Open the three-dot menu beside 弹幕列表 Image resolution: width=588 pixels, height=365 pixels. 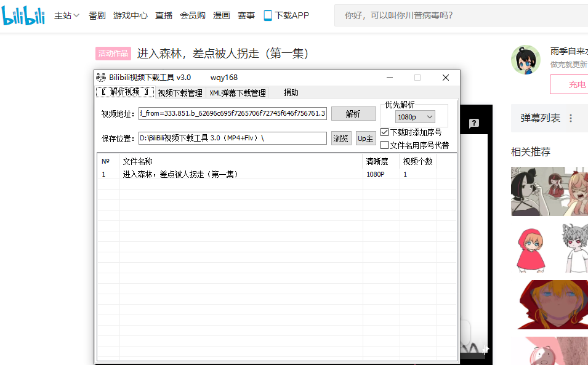571,118
